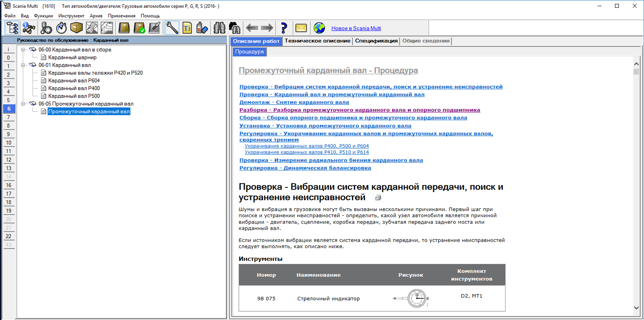Viewport: 644px width, 320px height.
Task: Collapse the 06-00 Карданный вал в сборе node
Action: pyautogui.click(x=23, y=50)
